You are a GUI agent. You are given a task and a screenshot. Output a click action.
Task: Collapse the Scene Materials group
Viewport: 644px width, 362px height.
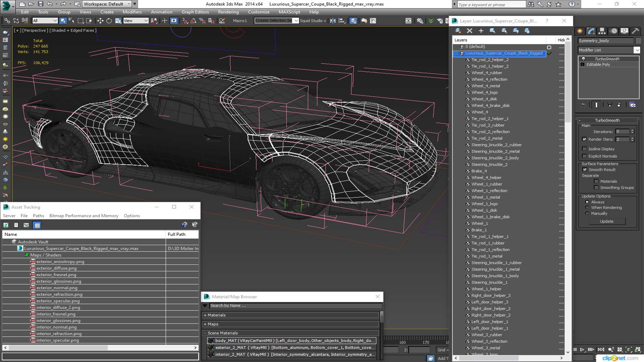pyautogui.click(x=291, y=333)
